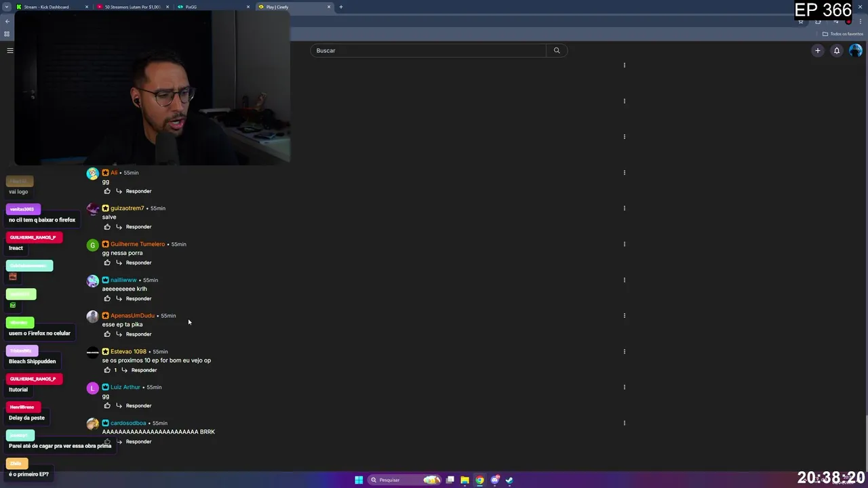Image resolution: width=868 pixels, height=488 pixels.
Task: Click nailliwww's profile avatar
Action: (93, 281)
